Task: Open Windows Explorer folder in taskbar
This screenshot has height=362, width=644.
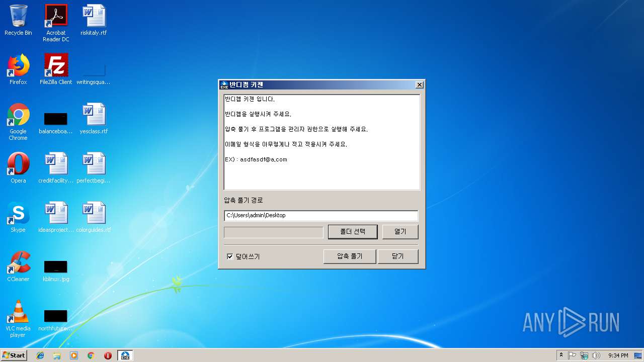Action: pyautogui.click(x=57, y=355)
